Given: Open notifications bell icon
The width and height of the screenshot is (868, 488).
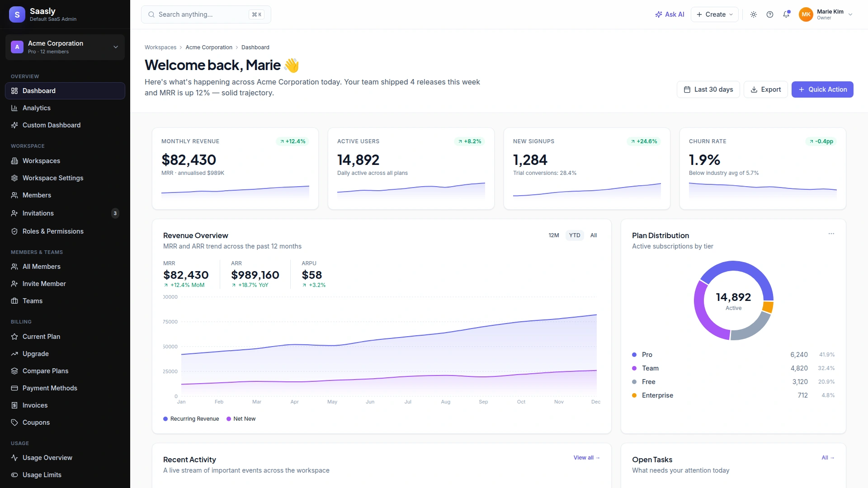Looking at the screenshot, I should pyautogui.click(x=786, y=14).
